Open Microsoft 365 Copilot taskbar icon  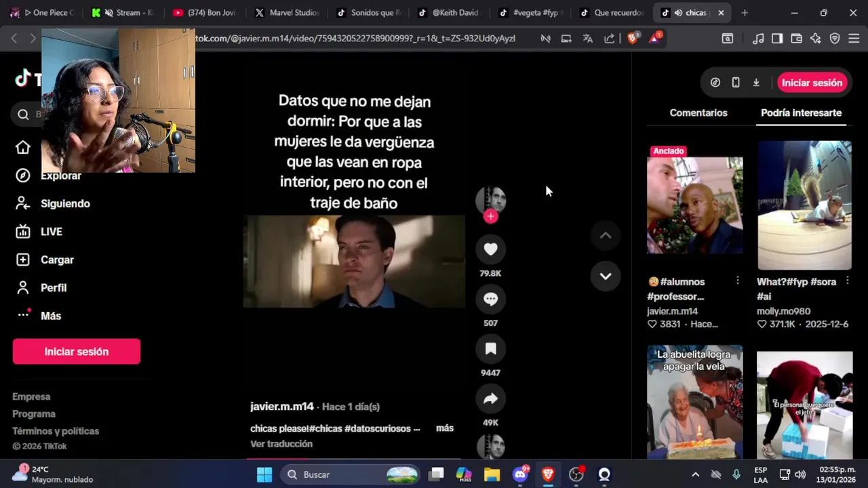[x=464, y=474]
